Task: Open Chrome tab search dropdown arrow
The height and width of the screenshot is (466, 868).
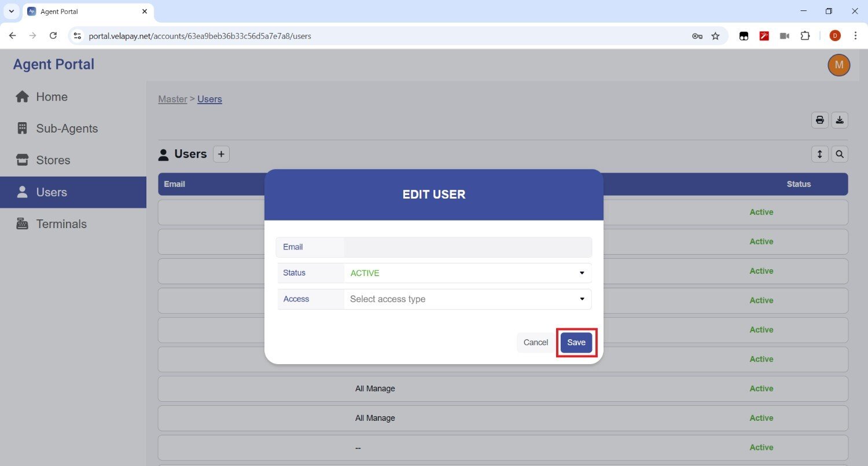Action: coord(11,11)
